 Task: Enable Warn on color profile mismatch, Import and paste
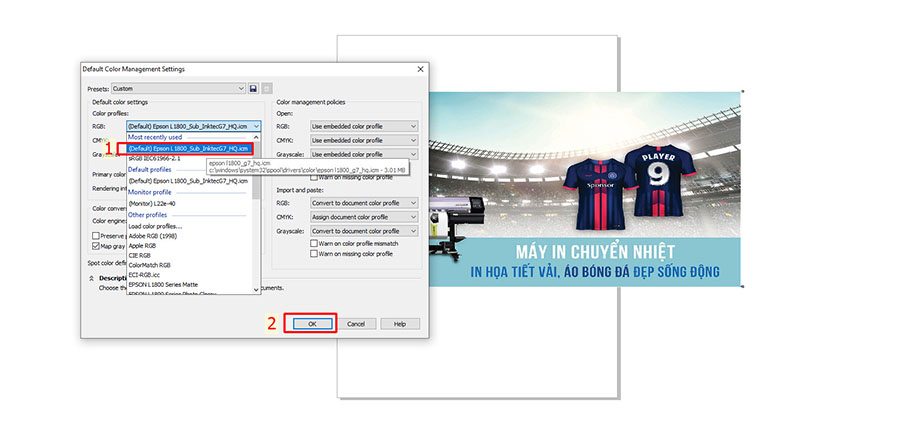[x=314, y=244]
